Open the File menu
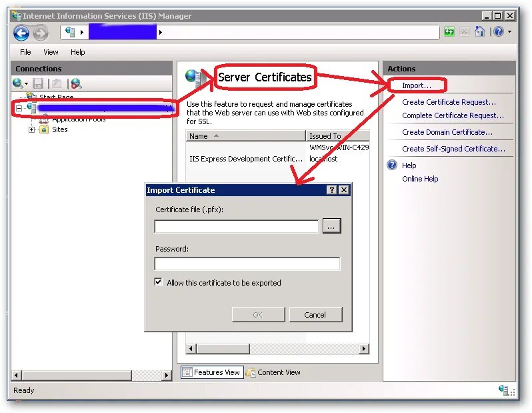 (25, 52)
